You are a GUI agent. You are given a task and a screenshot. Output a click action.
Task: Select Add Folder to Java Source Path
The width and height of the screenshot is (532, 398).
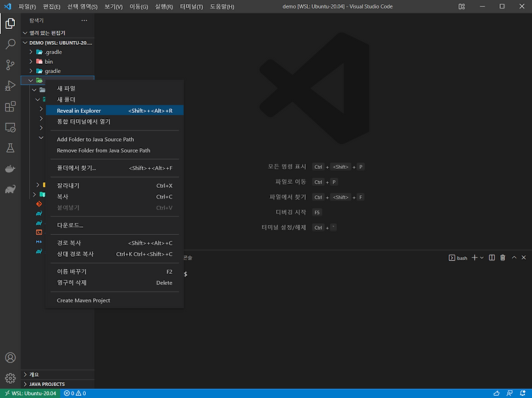115,140
